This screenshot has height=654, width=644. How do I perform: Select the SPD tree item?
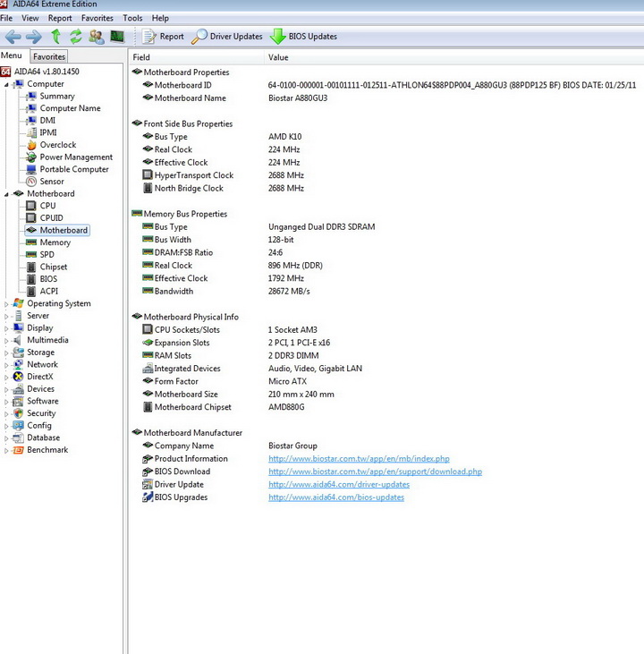[x=47, y=254]
